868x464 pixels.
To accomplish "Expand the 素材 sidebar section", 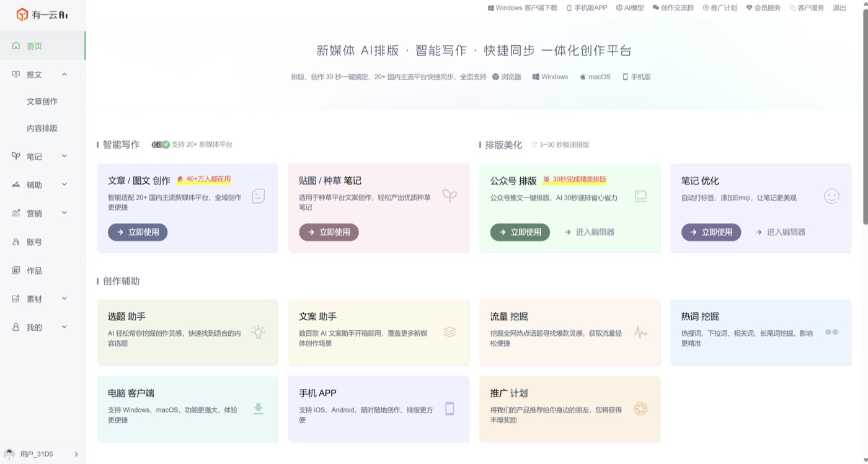I will point(64,299).
